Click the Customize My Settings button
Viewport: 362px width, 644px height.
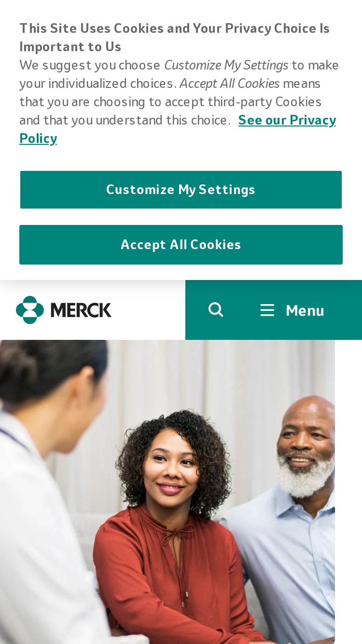[x=181, y=190]
